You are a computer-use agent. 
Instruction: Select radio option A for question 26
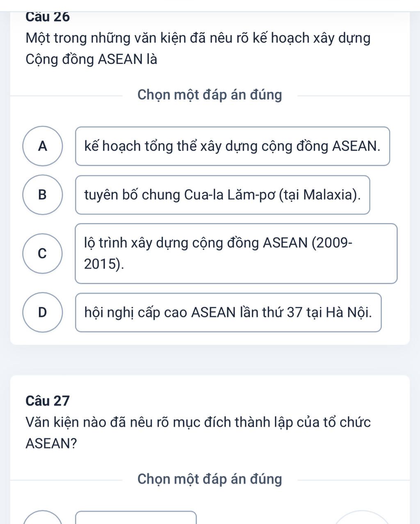[43, 146]
